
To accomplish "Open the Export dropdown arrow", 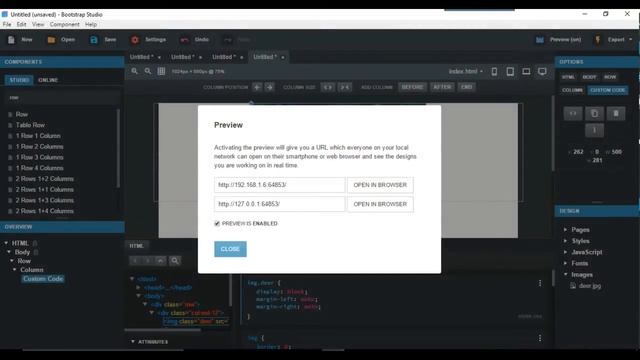I will (x=631, y=40).
